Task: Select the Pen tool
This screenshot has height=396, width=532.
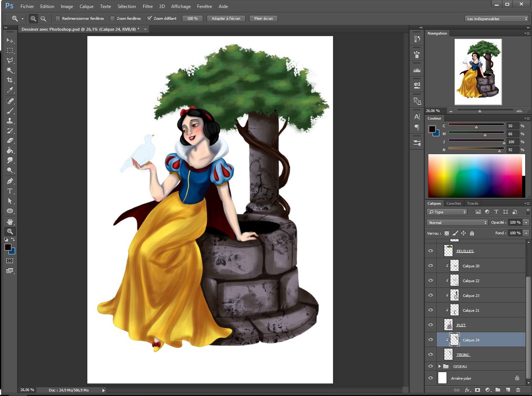Action: pyautogui.click(x=10, y=181)
